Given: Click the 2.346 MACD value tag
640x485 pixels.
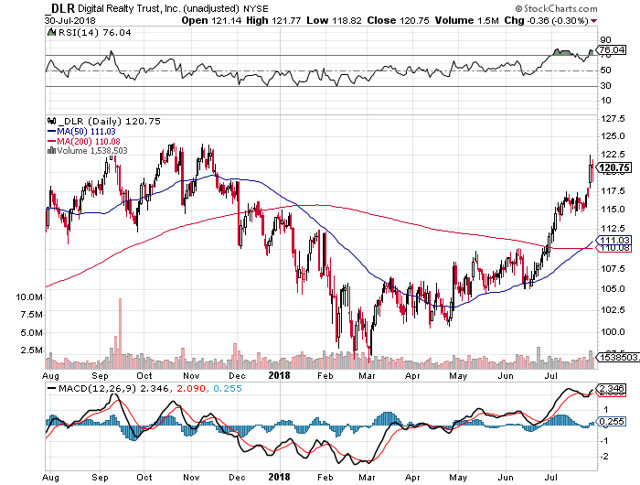Looking at the screenshot, I should pyautogui.click(x=611, y=388).
